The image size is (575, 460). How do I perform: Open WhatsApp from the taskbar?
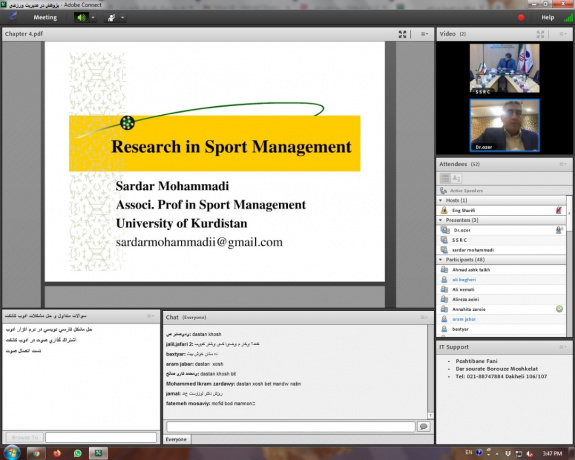click(x=77, y=453)
